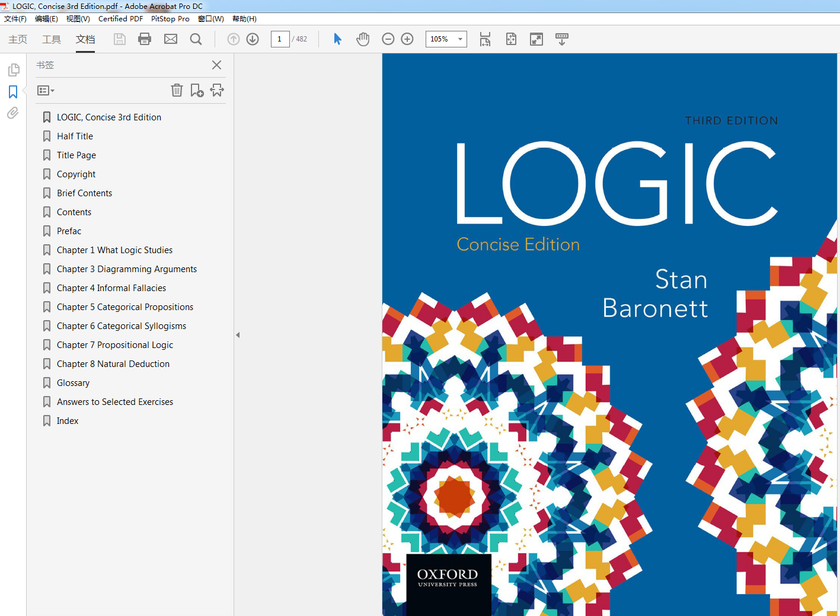This screenshot has height=616, width=840.
Task: Go to Chapter 1 What Logic Studies
Action: click(114, 250)
